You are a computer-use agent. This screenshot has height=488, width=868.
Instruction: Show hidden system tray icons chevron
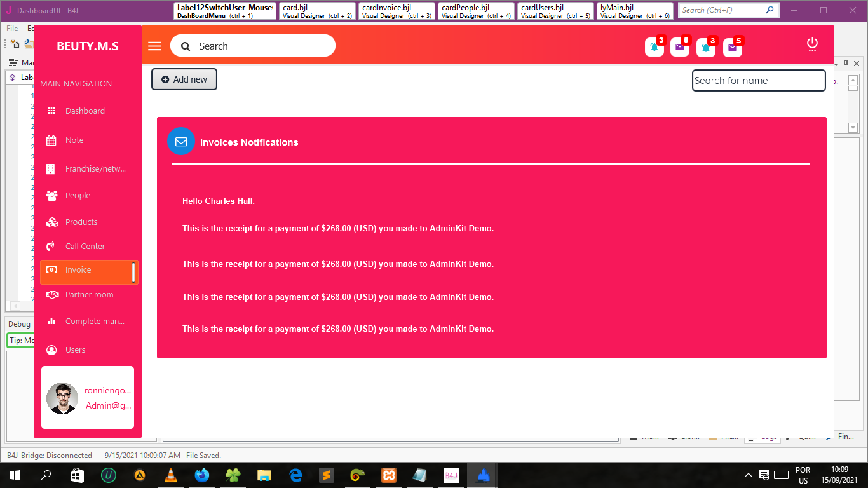point(749,475)
